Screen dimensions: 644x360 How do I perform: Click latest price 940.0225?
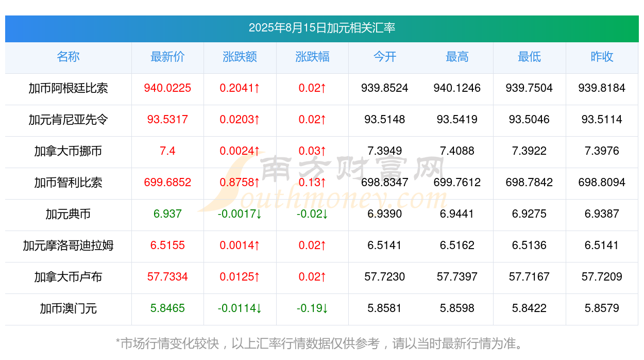point(167,88)
